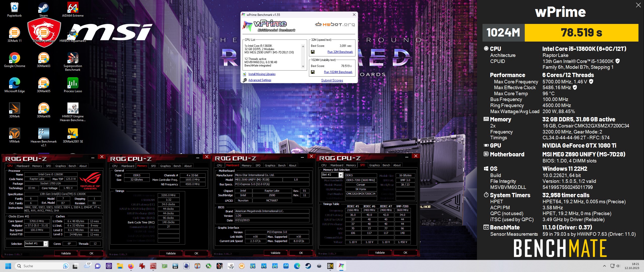The image size is (644, 272).
Task: Open Graphics tab in the third CPU-Z window
Action: 270,165
